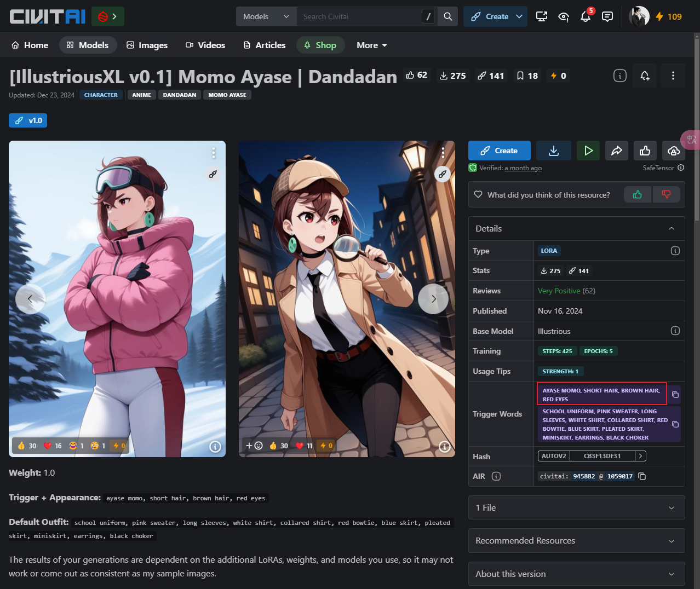
Task: Click the magnifier search button
Action: coord(448,16)
